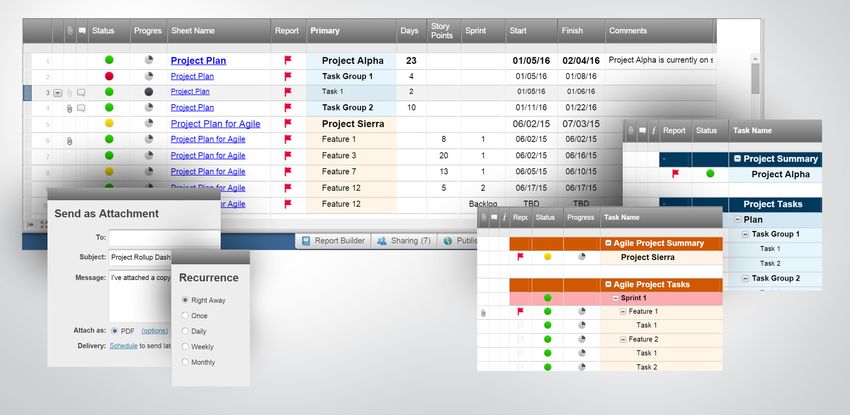Click the full dark progress circle in Task 1 row
850x415 pixels.
coord(149,92)
